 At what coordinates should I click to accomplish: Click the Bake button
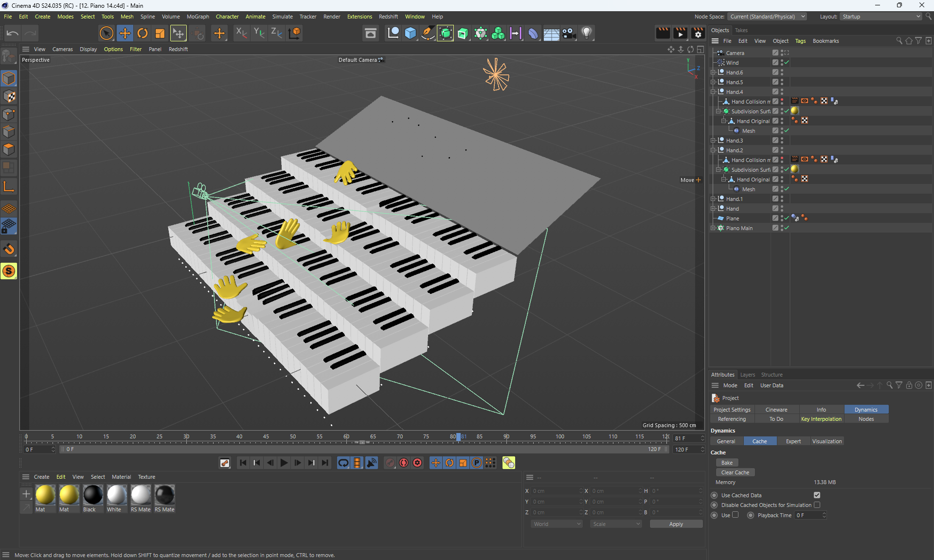727,463
